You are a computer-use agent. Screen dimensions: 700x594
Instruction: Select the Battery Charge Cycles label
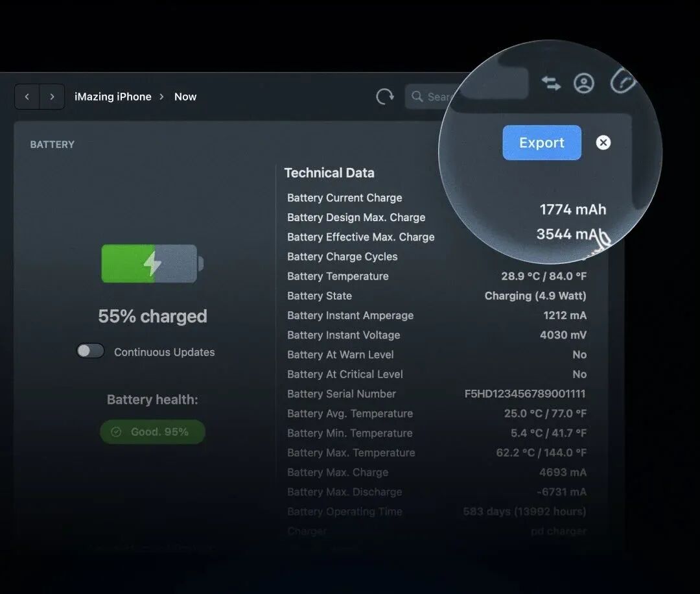pyautogui.click(x=342, y=257)
